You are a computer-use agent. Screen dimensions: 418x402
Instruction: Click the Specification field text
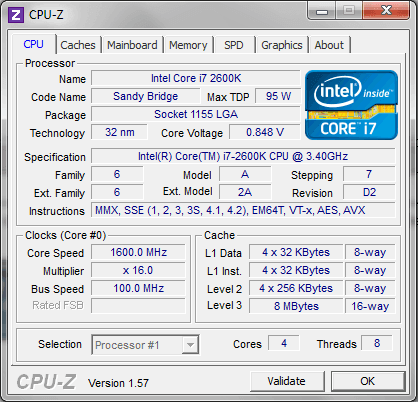tap(243, 156)
